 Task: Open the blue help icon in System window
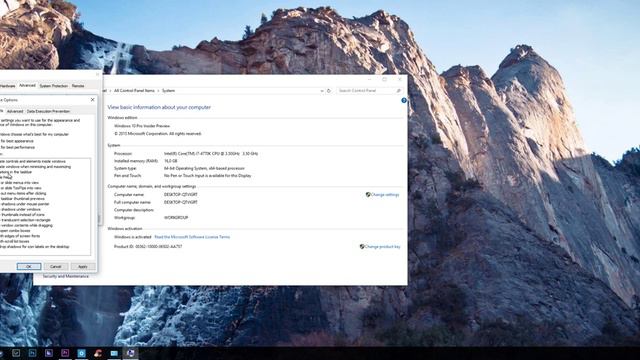404,100
